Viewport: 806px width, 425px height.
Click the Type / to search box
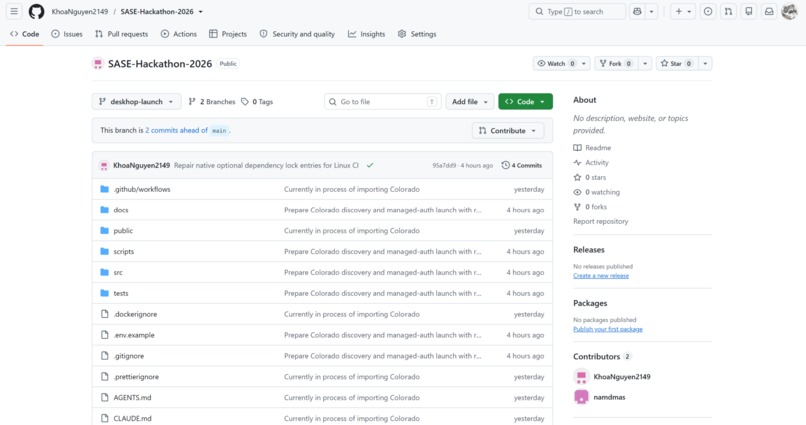click(577, 11)
